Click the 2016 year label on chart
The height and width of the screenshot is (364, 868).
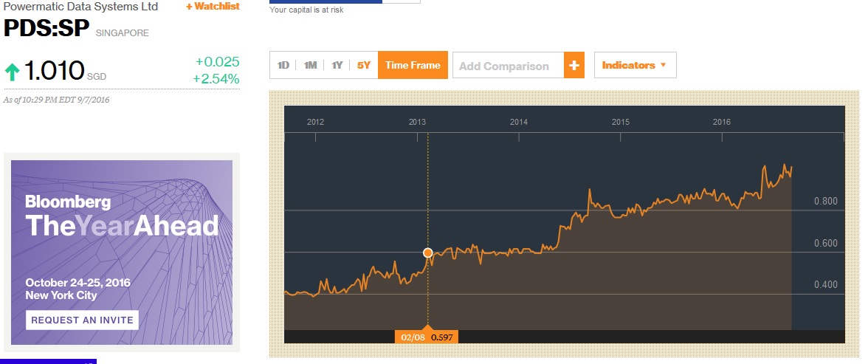[x=722, y=122]
